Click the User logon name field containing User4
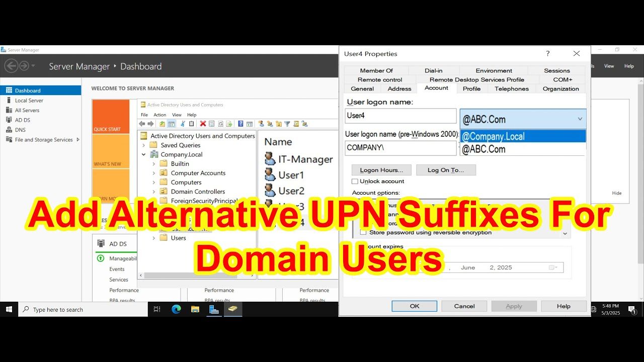Image resolution: width=644 pixels, height=362 pixels. click(x=401, y=116)
